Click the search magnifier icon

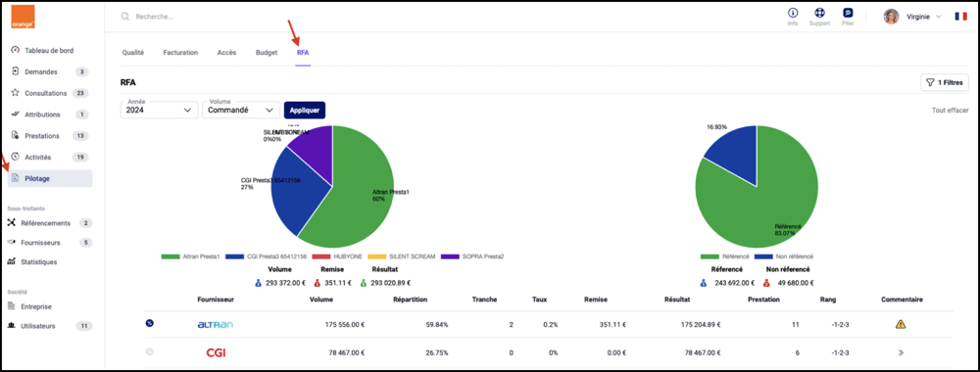click(x=125, y=17)
